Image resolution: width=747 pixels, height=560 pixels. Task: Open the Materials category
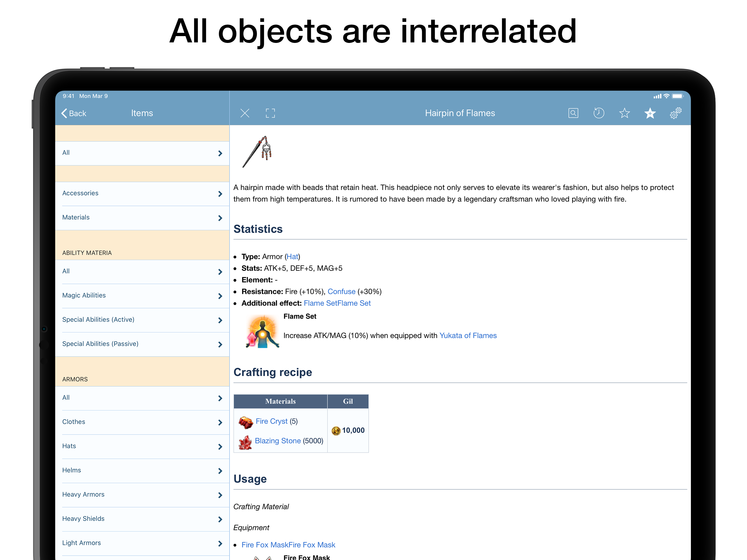142,218
